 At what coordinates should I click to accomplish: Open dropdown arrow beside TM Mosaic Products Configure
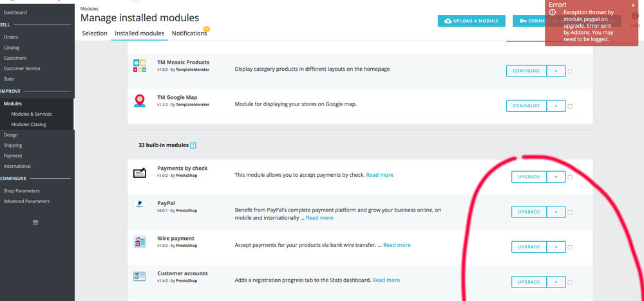[x=556, y=71]
